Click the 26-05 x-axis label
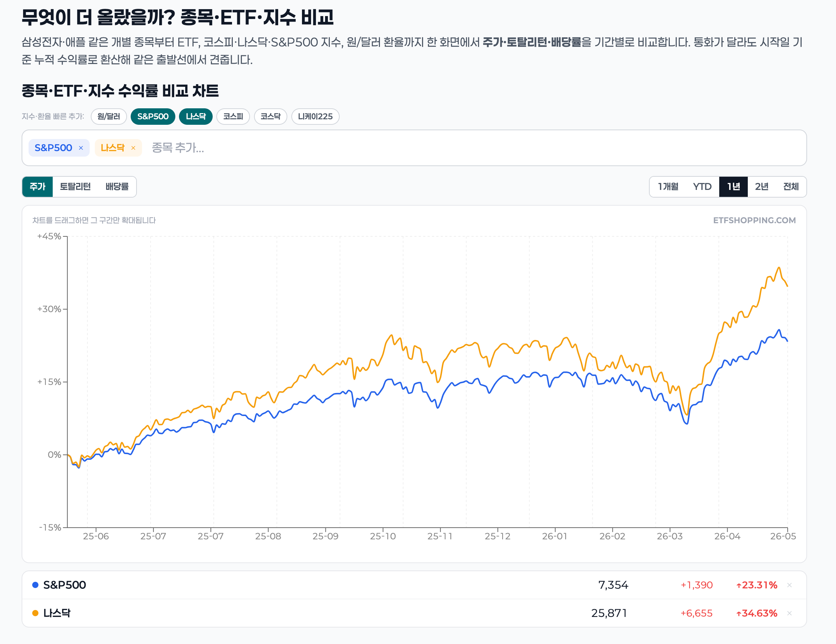This screenshot has height=644, width=836. point(783,536)
